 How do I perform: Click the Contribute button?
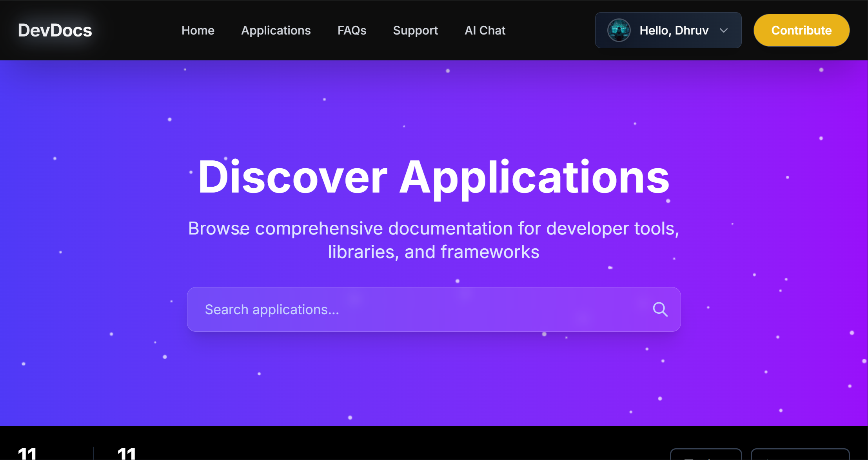pyautogui.click(x=801, y=30)
